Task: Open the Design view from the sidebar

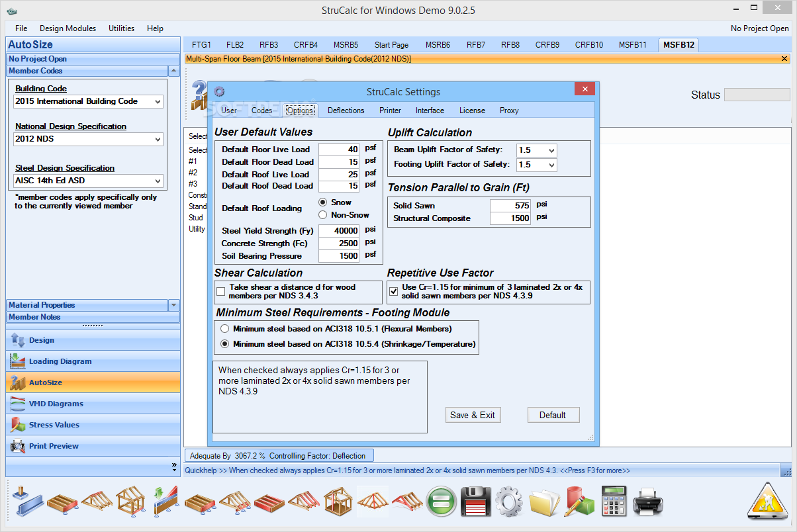Action: 93,340
